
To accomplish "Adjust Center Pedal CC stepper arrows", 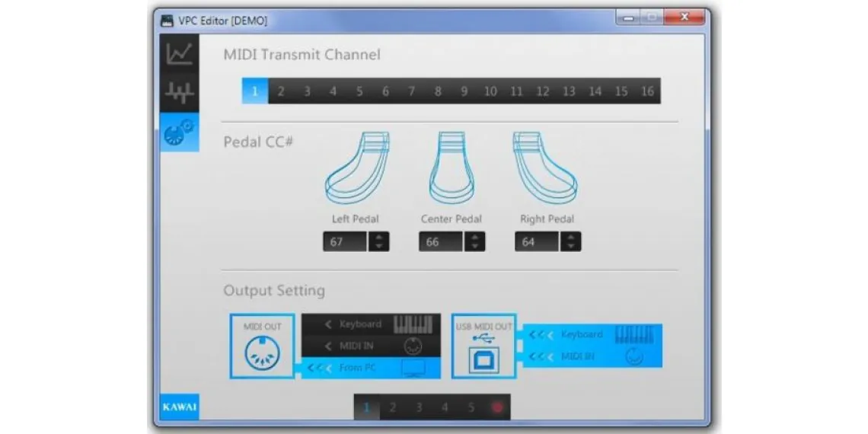I will point(474,241).
